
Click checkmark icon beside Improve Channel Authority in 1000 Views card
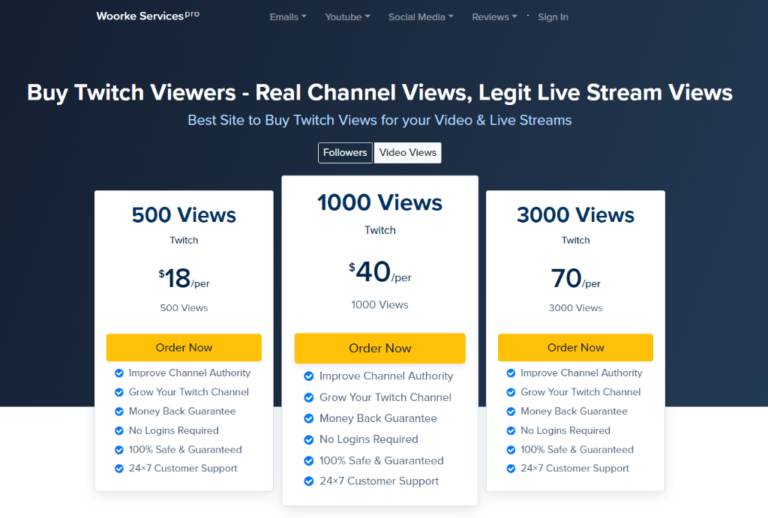coord(309,376)
